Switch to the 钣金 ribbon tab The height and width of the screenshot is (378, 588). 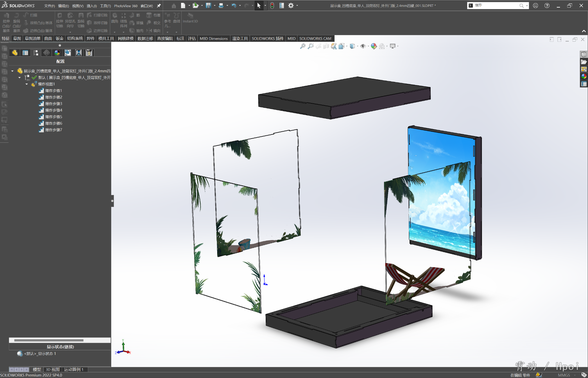pos(59,38)
